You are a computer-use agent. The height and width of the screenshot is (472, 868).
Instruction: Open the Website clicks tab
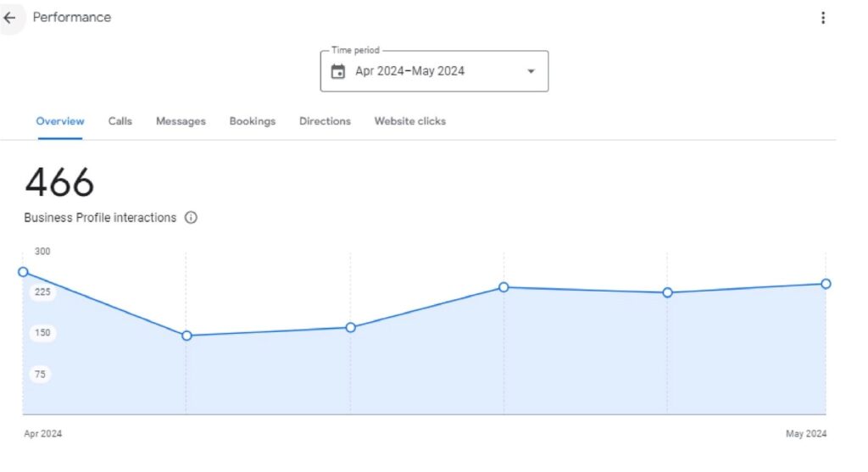(410, 121)
